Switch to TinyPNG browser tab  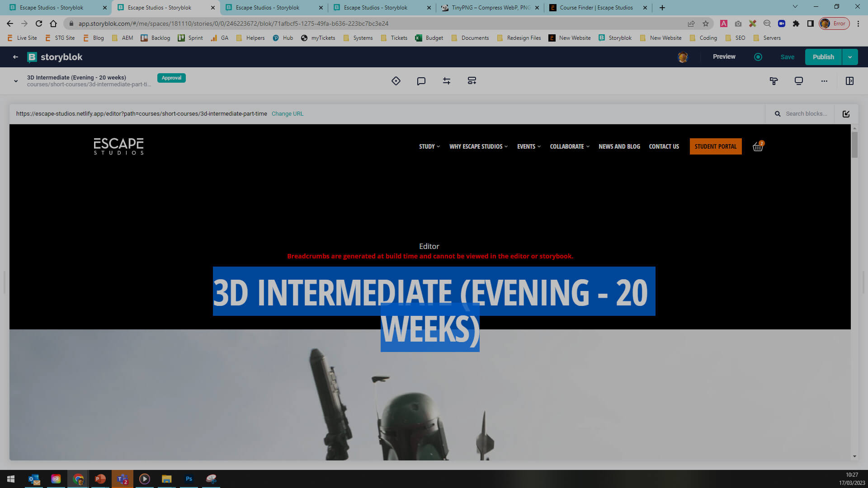click(x=491, y=8)
